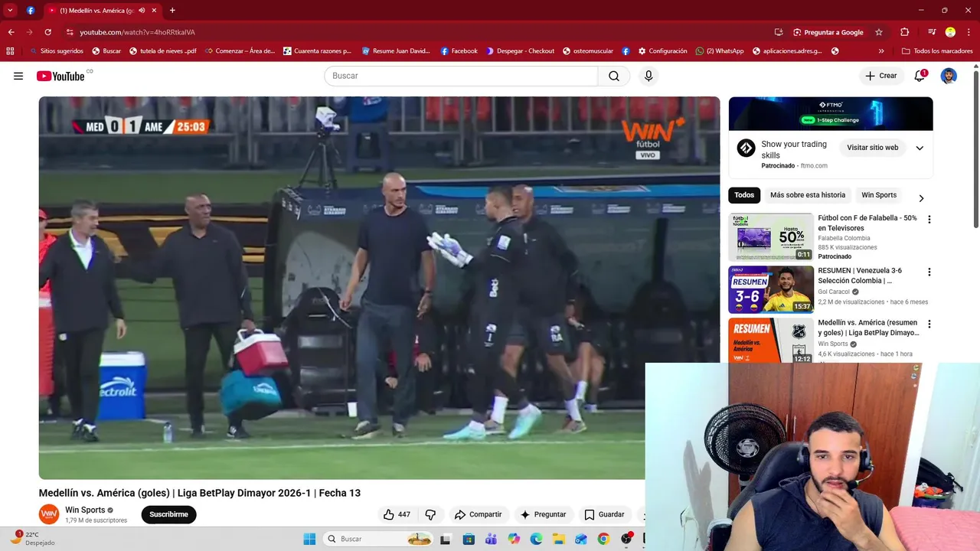Screen dimensions: 980x551
Task: Click the Windows taskbar Buscar box
Action: (x=379, y=539)
